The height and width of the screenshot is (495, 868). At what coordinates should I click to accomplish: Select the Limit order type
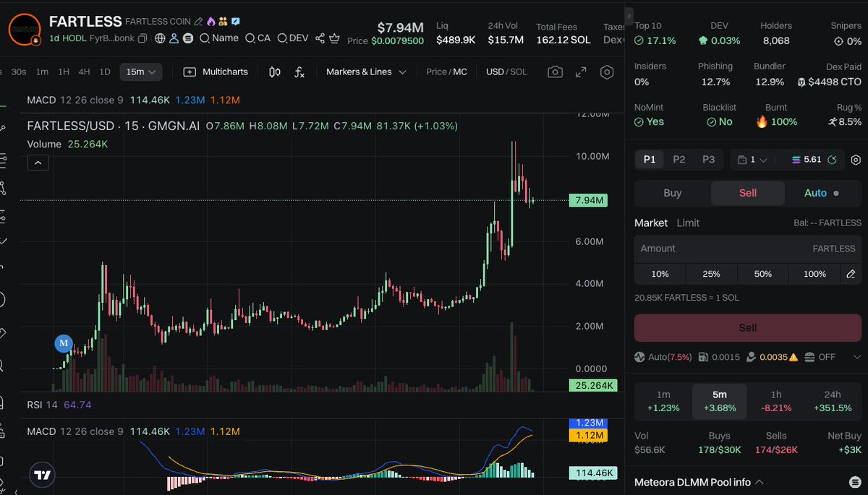click(x=688, y=223)
